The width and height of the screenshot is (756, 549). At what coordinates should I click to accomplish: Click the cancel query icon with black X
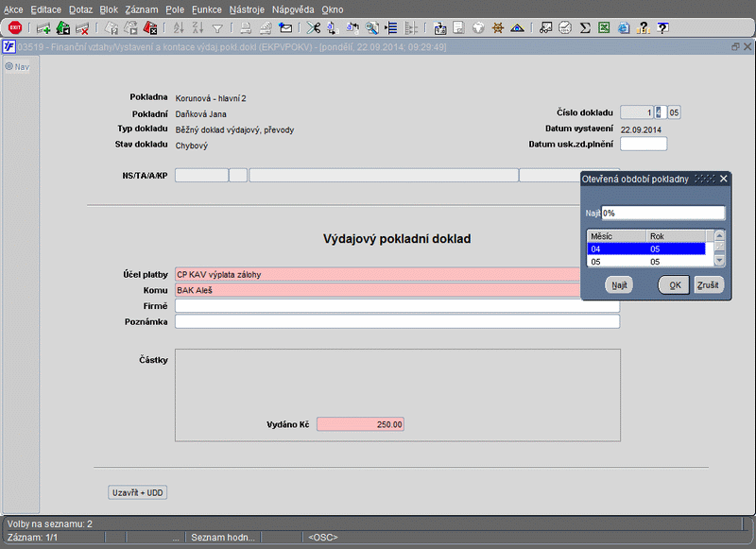click(x=150, y=28)
